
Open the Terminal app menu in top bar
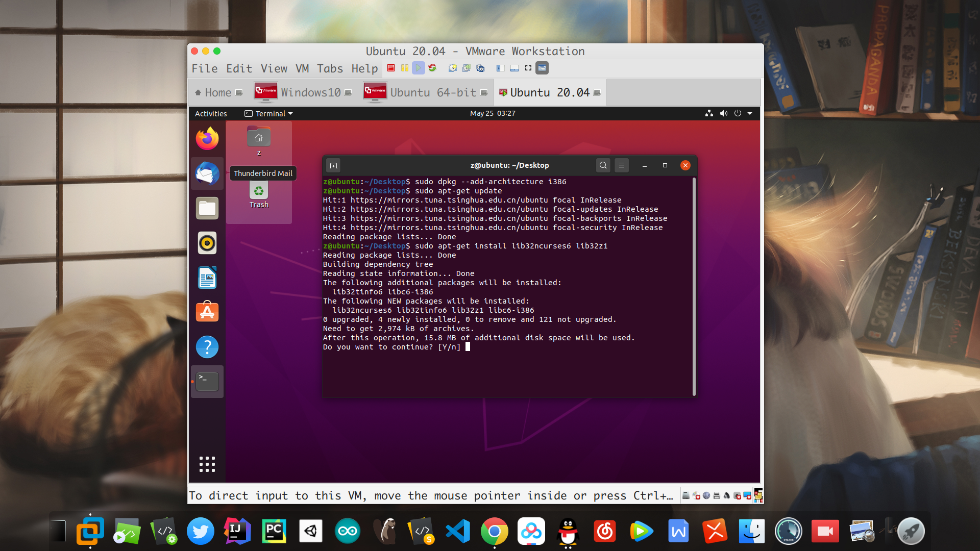[268, 113]
